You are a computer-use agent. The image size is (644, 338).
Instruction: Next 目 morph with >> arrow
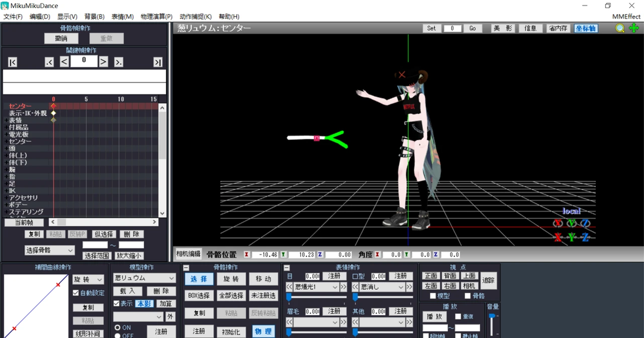pos(344,287)
